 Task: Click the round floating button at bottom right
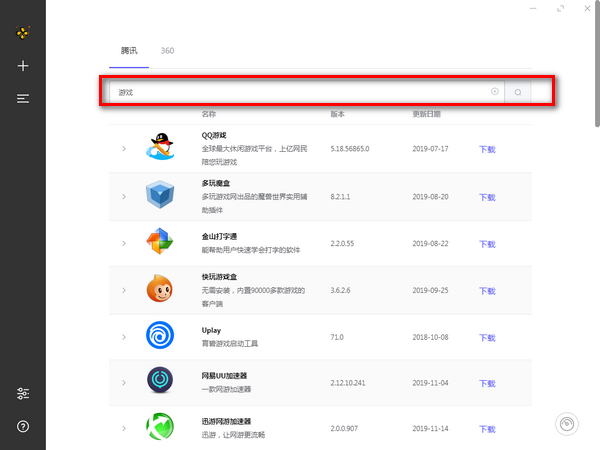point(567,424)
